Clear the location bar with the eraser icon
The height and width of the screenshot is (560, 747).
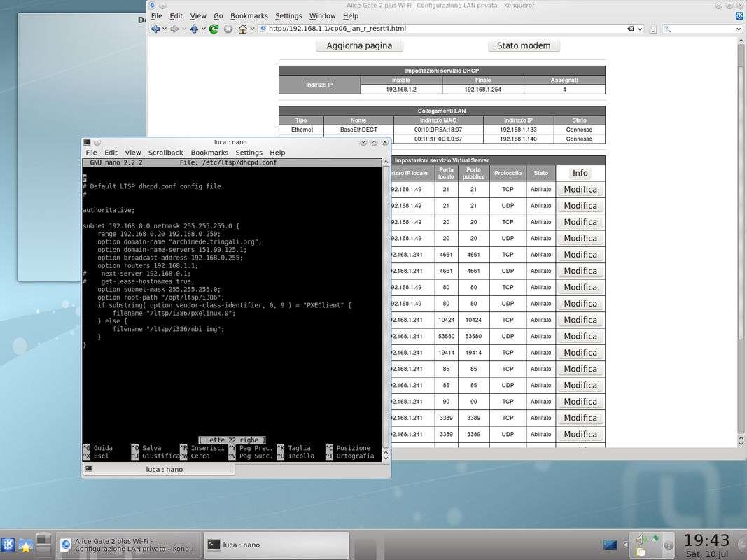(x=631, y=29)
